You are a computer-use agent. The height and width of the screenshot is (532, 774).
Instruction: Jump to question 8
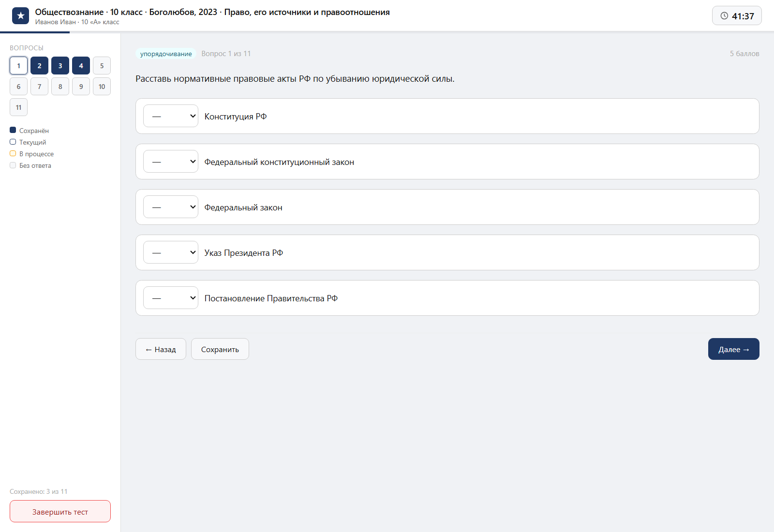[x=60, y=87]
